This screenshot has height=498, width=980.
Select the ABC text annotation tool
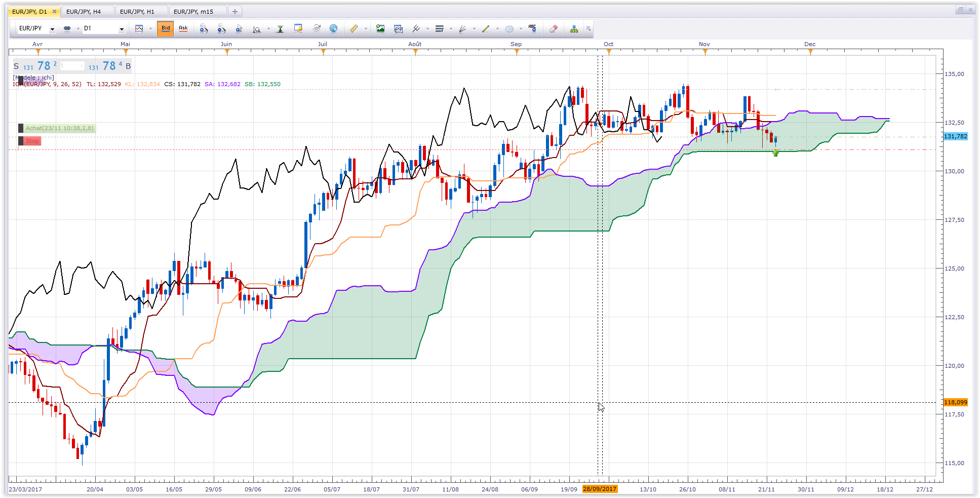pos(532,29)
